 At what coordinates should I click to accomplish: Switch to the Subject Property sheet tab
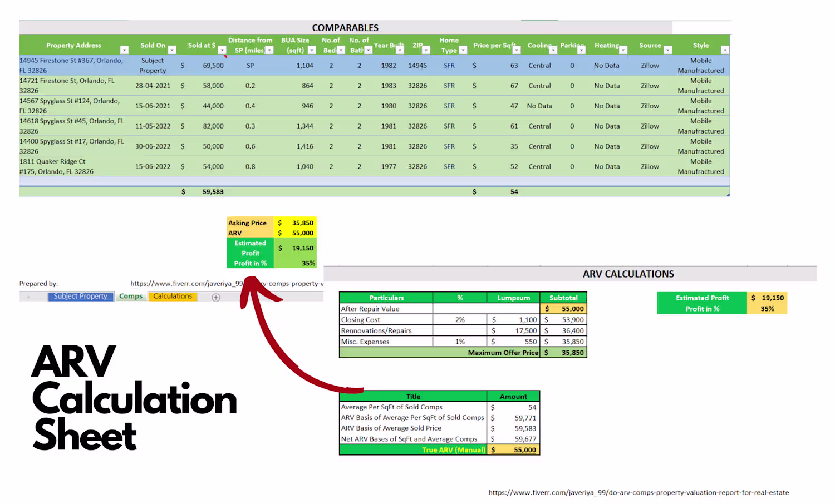[x=80, y=297]
